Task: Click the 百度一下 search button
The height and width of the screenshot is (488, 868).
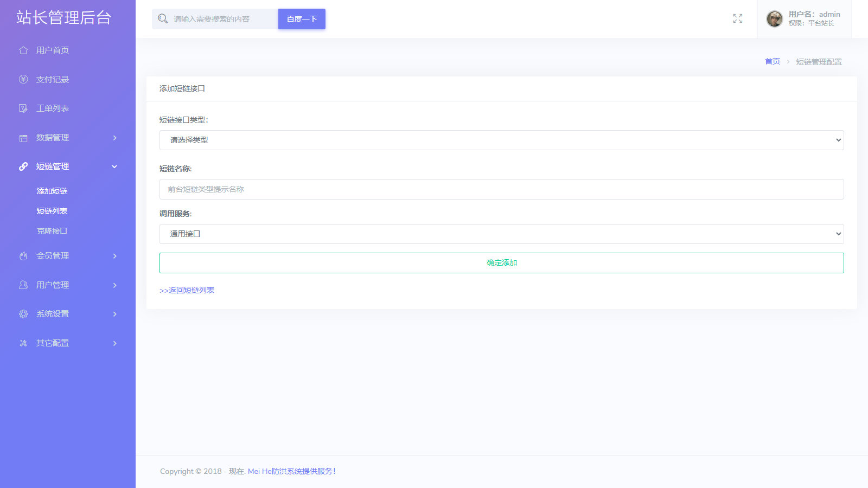Action: (302, 19)
